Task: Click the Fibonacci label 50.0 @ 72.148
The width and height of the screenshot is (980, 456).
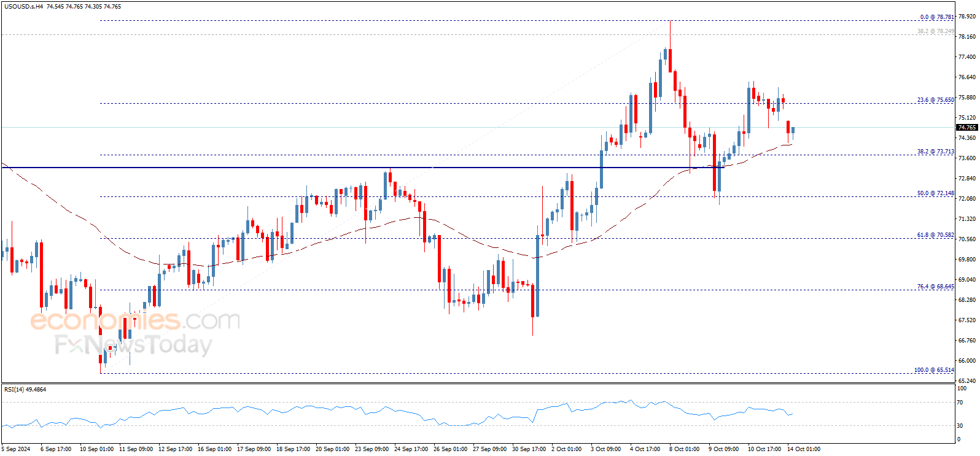Action: [x=936, y=193]
